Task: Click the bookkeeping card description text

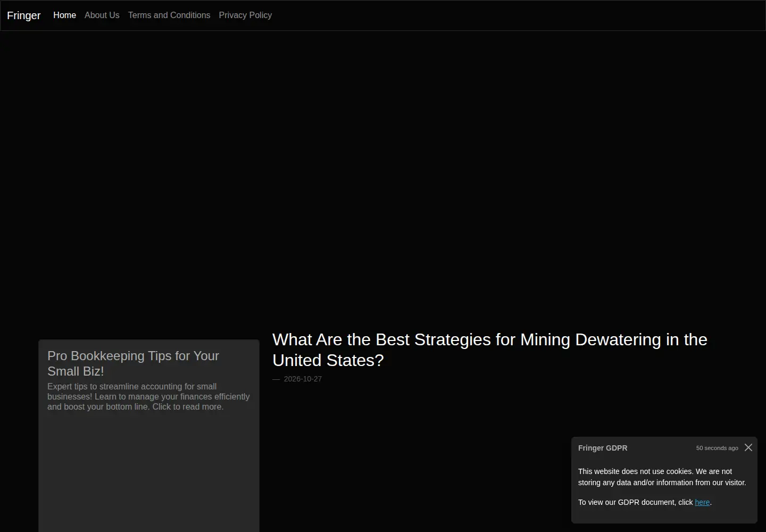Action: coord(148,397)
